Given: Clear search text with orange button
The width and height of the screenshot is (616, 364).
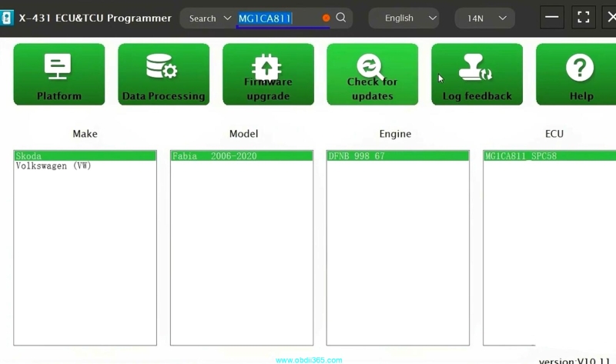Looking at the screenshot, I should point(326,18).
